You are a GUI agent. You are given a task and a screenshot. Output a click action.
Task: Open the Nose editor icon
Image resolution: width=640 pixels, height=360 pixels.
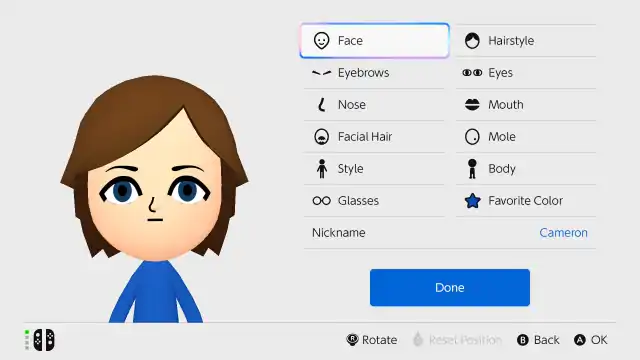[322, 104]
